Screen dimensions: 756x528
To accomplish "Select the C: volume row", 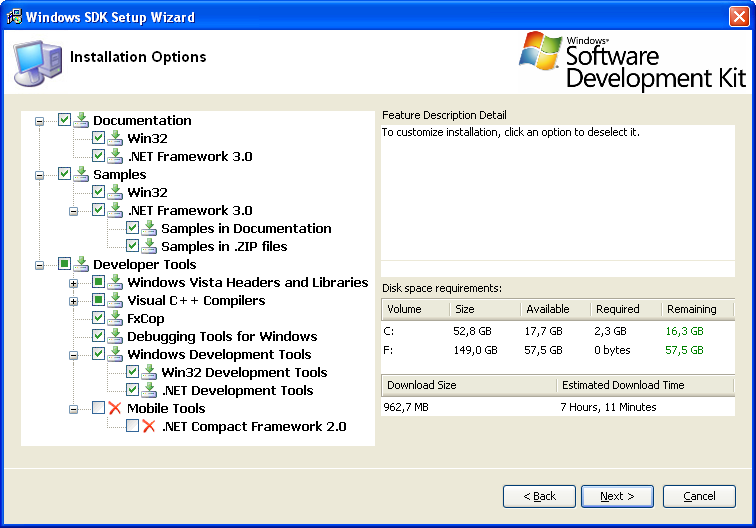I will [x=558, y=331].
